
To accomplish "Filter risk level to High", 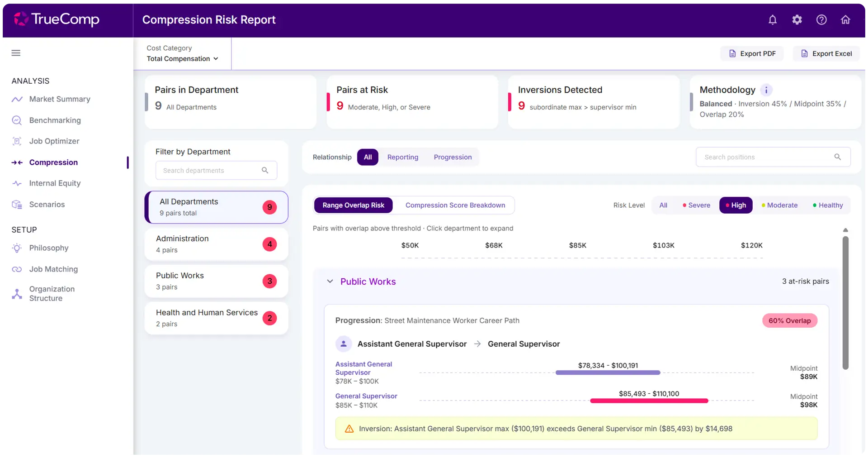I will [736, 205].
